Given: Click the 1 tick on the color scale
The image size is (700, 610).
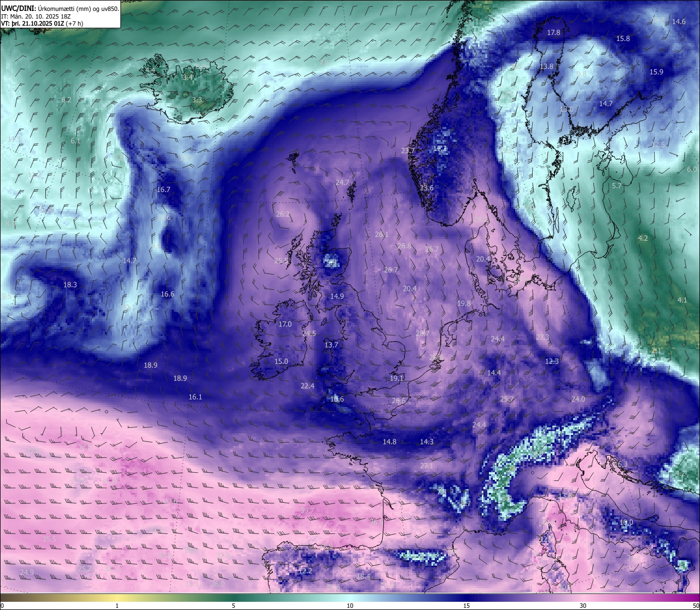Looking at the screenshot, I should pos(117,606).
